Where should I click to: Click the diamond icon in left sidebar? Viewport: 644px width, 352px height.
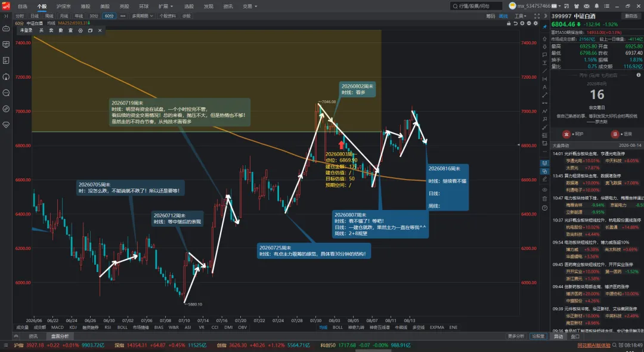coord(6,125)
